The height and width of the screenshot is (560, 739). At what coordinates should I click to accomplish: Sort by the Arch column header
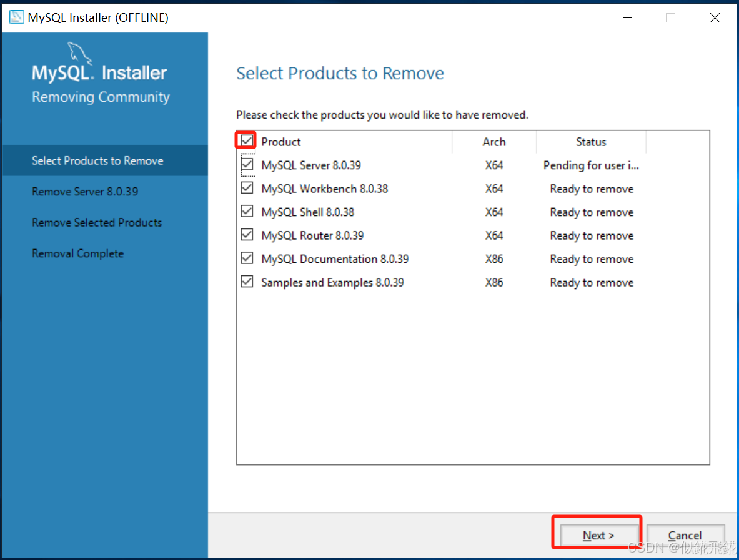pos(494,142)
